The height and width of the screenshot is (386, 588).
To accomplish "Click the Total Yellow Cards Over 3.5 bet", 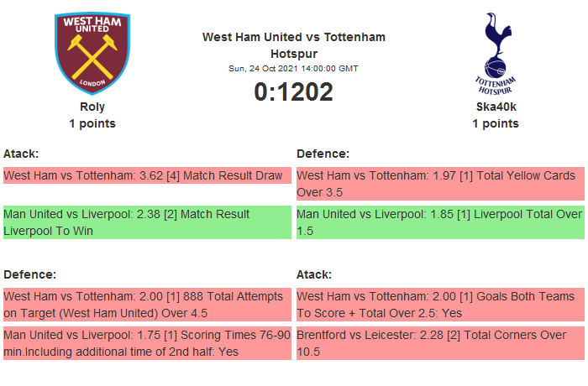I will [440, 184].
